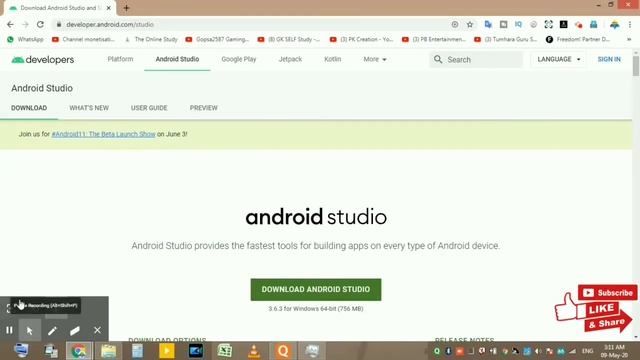Screen dimensions: 640x360
Task: Switch to the PREVIEW tab
Action: [x=204, y=108]
